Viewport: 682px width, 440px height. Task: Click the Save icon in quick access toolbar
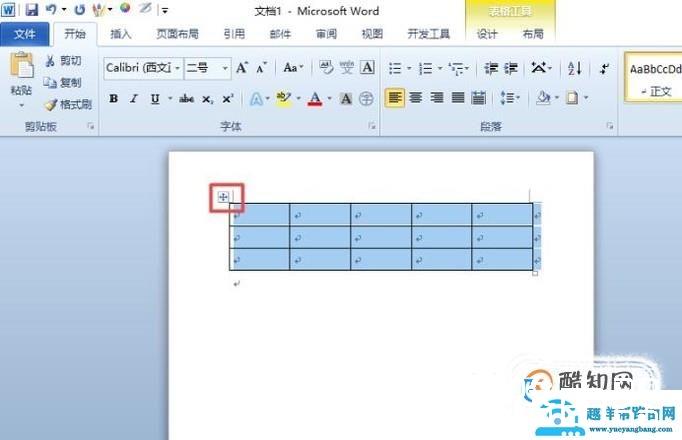coord(31,9)
